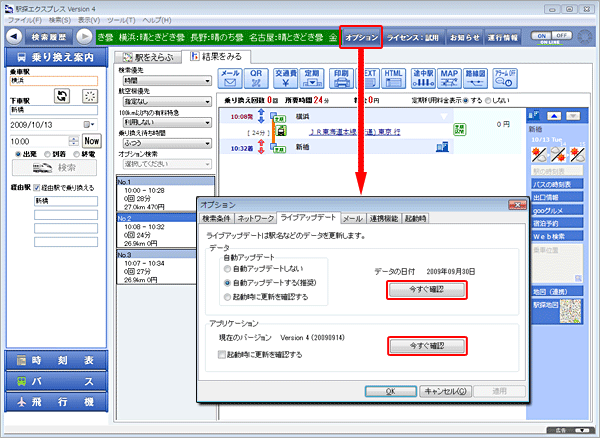The width and height of the screenshot is (600, 438).
Task: Switch to the ネットワーク tab
Action: [x=256, y=218]
